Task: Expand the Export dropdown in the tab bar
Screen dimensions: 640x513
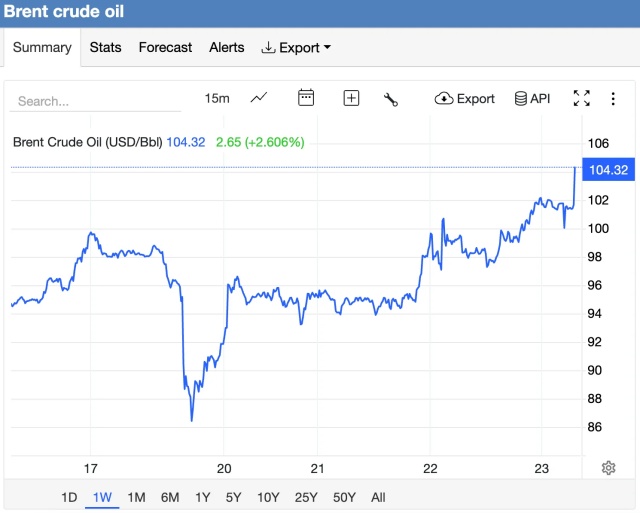Action: point(296,47)
